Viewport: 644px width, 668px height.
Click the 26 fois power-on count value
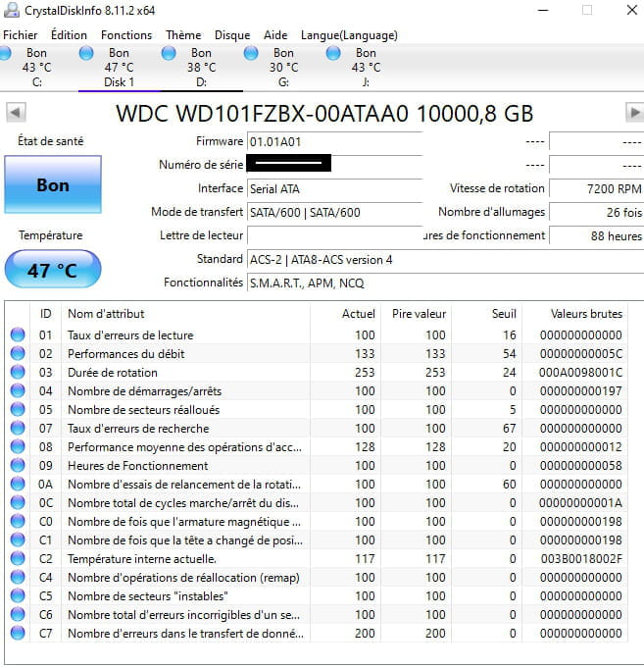coord(596,212)
